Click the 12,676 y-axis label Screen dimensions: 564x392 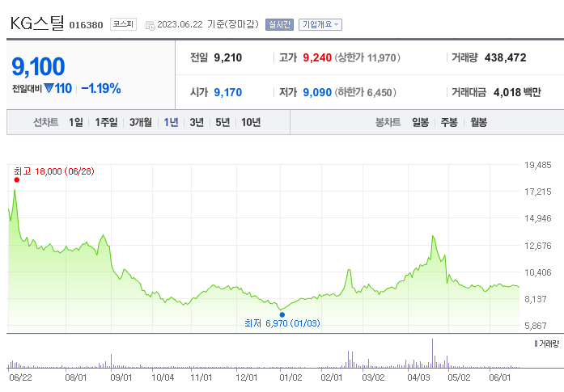[x=538, y=246]
